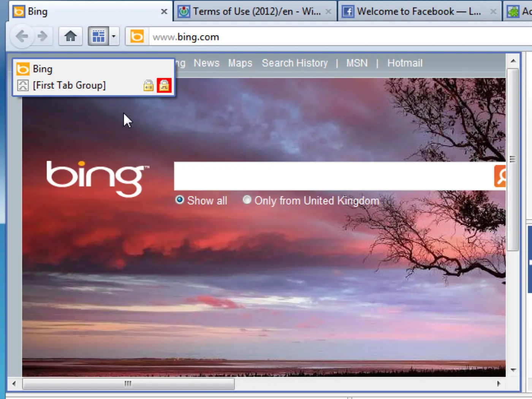Go to the home page icon
Viewport: 532px width, 399px height.
[71, 36]
